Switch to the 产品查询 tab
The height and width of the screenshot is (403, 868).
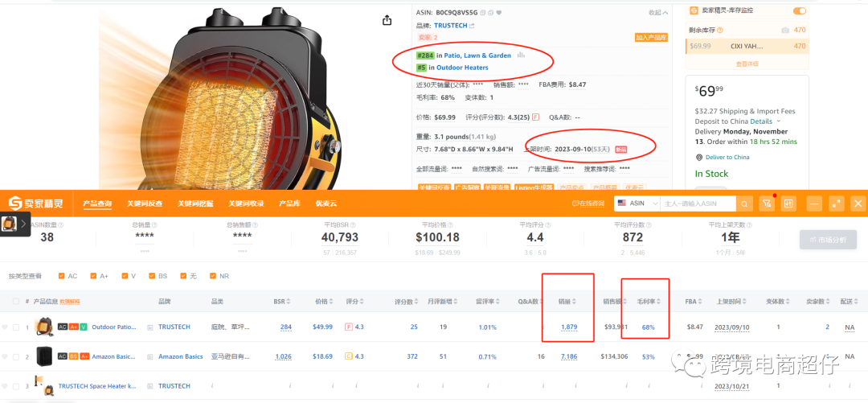click(97, 204)
